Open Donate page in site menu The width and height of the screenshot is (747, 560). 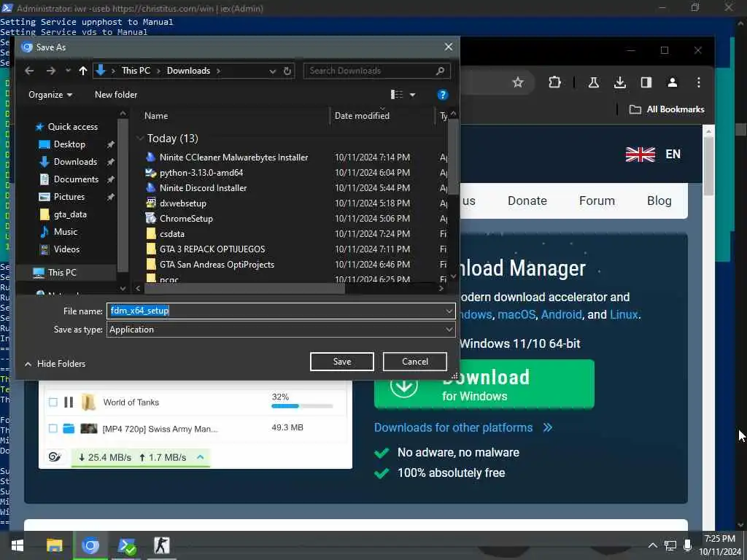click(x=527, y=201)
